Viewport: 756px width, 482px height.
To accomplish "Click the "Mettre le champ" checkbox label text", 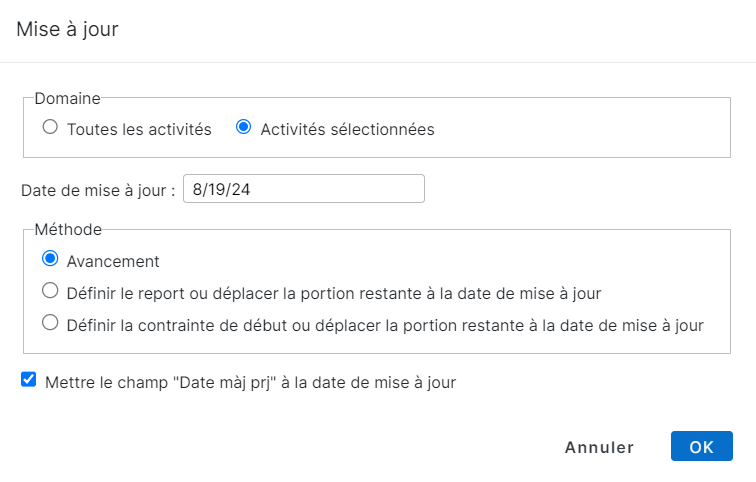I will [250, 381].
